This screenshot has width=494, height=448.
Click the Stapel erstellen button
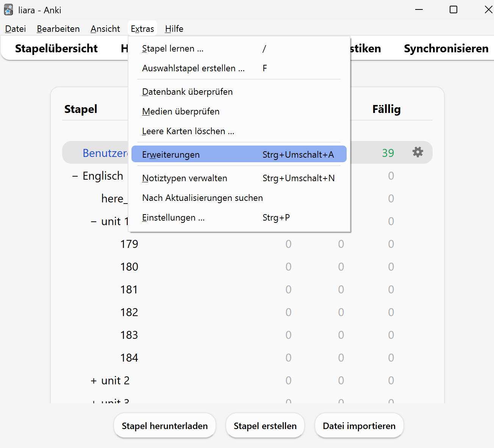pyautogui.click(x=265, y=426)
